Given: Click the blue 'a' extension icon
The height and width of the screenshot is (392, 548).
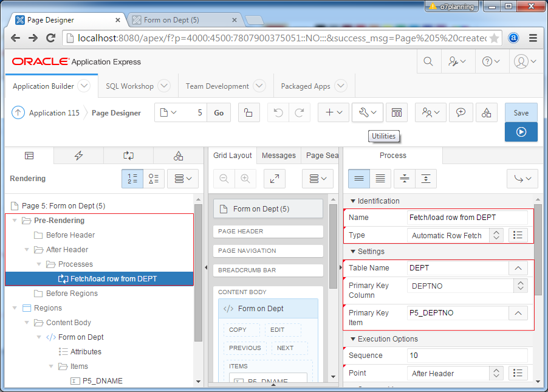Looking at the screenshot, I should [513, 38].
